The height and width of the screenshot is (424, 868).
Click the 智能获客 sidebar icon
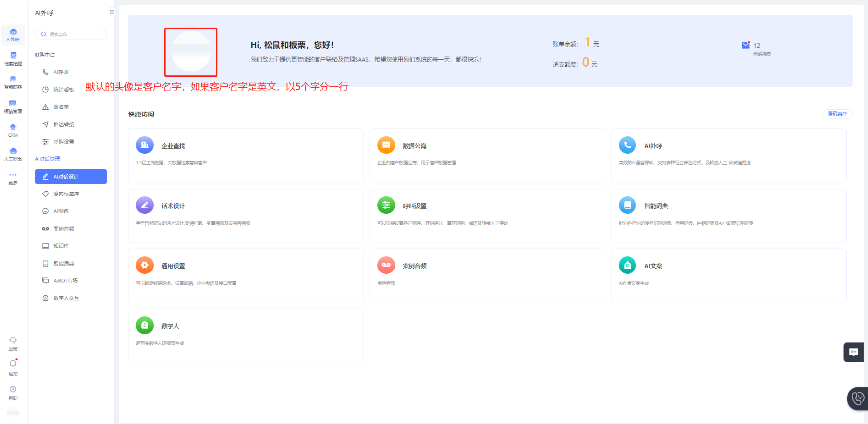click(x=13, y=82)
